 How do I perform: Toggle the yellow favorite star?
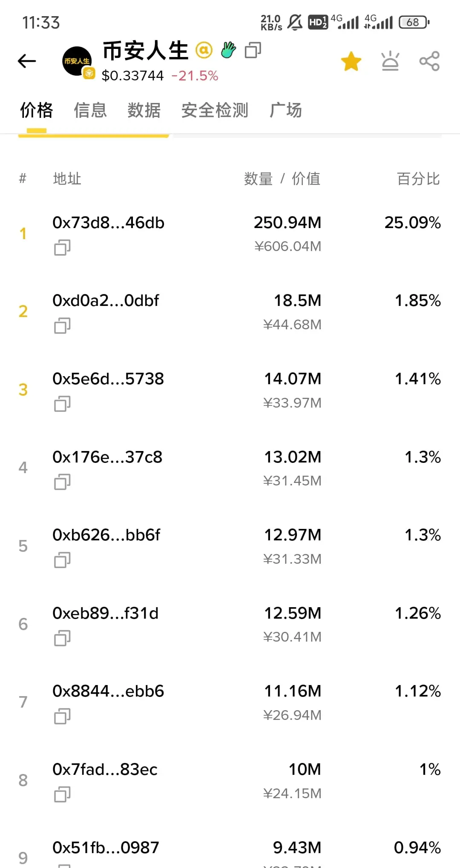pos(351,62)
